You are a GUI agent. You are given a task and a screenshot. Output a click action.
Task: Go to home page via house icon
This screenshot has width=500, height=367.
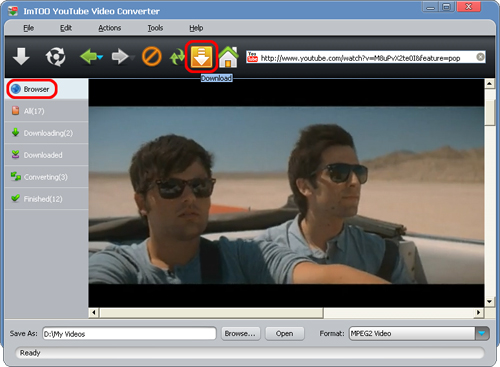[228, 57]
